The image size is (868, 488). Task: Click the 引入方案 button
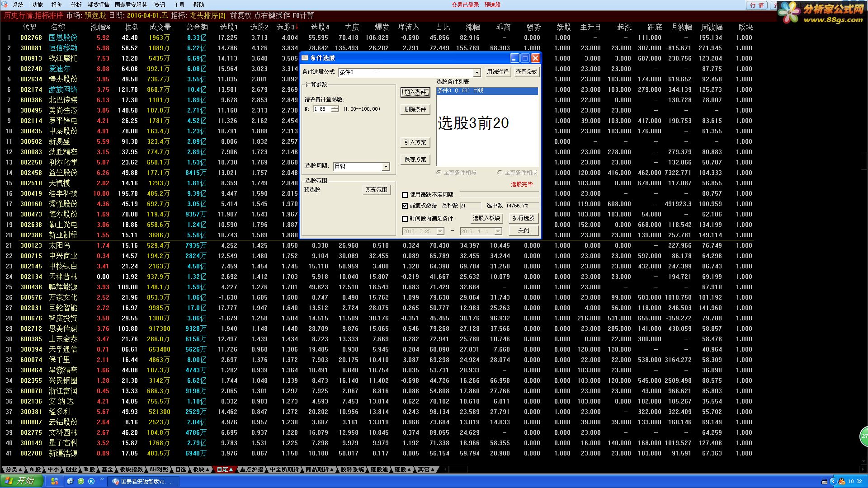coord(415,142)
